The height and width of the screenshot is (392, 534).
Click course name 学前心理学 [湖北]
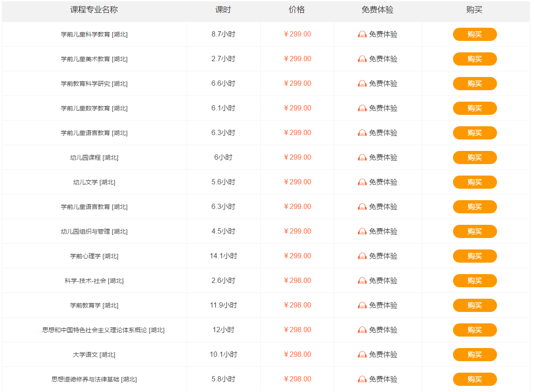[94, 256]
